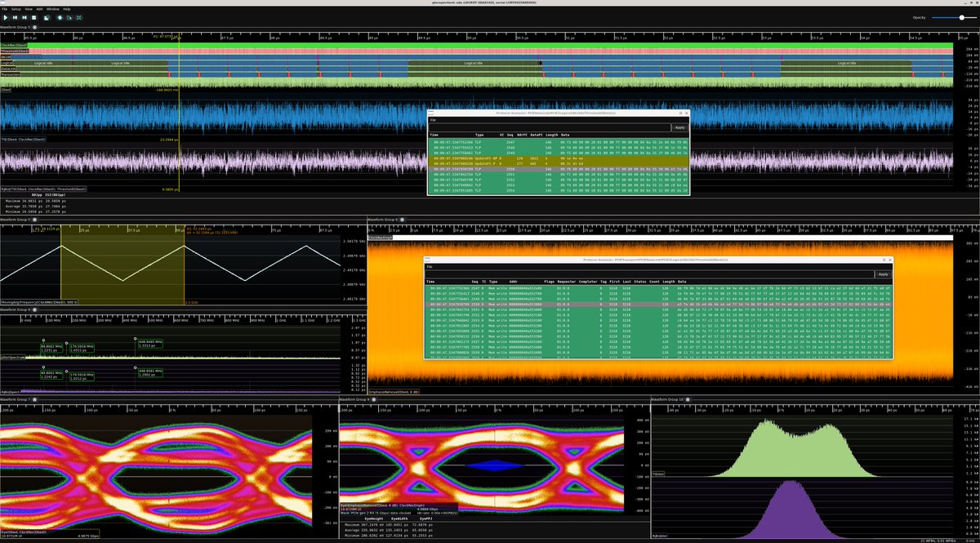Click the DataLink channel label
The image size is (980, 543).
[x=8, y=69]
